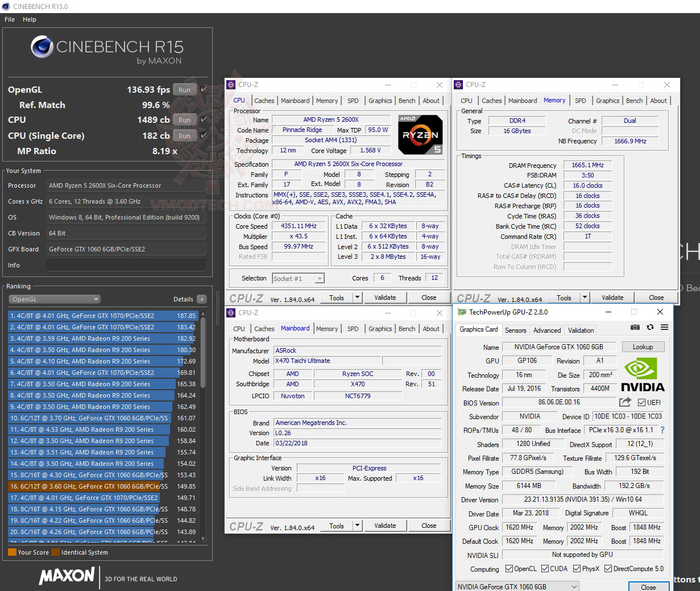Click Close in CPU-Z Mainboard window
This screenshot has width=700, height=591.
coord(429,526)
